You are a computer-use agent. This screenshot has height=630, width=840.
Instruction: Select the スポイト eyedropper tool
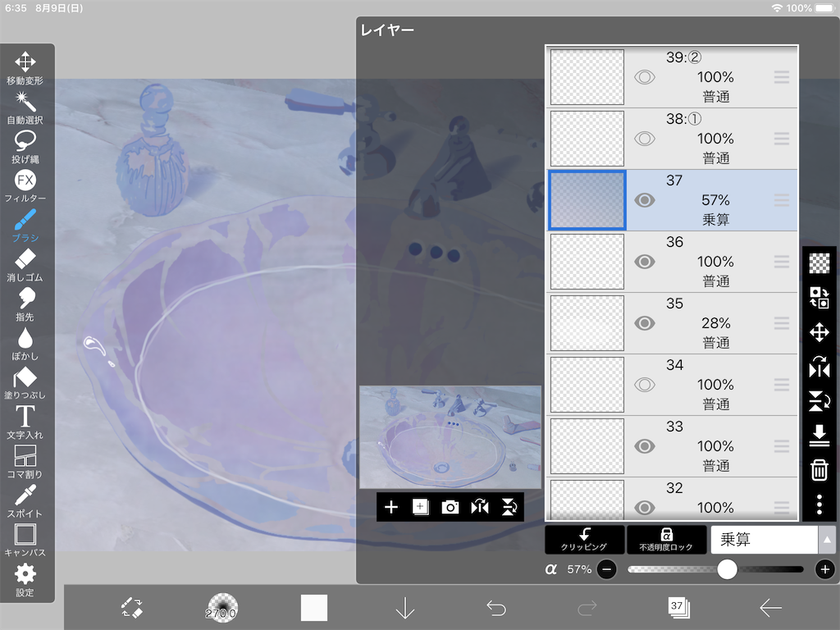25,501
